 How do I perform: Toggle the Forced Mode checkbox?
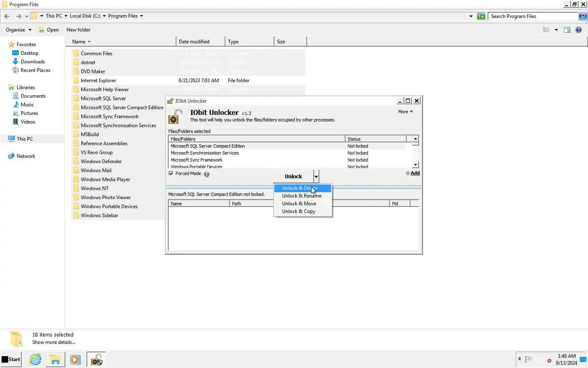171,173
